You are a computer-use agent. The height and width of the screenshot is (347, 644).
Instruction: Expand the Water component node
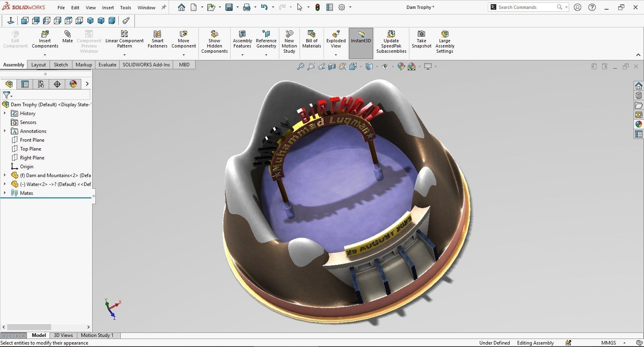[5, 184]
